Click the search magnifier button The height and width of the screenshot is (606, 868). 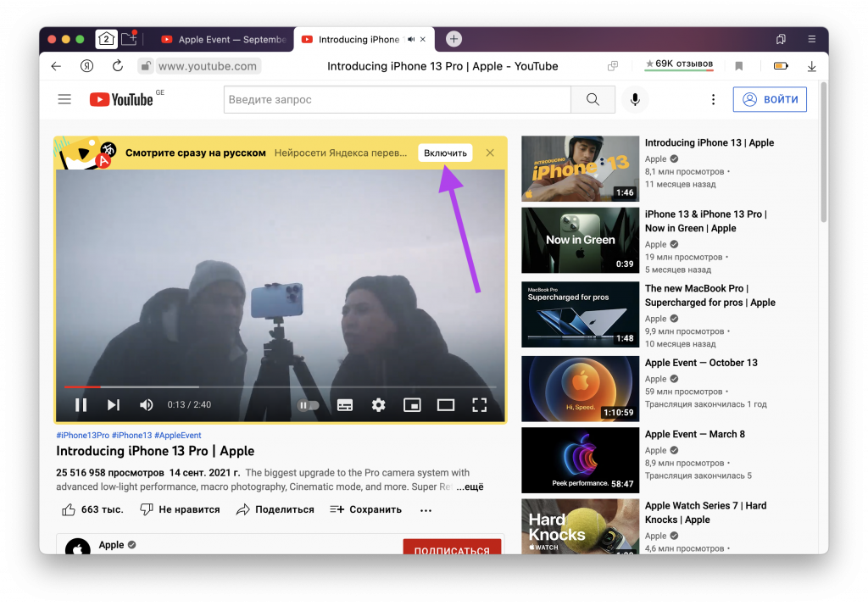point(593,99)
